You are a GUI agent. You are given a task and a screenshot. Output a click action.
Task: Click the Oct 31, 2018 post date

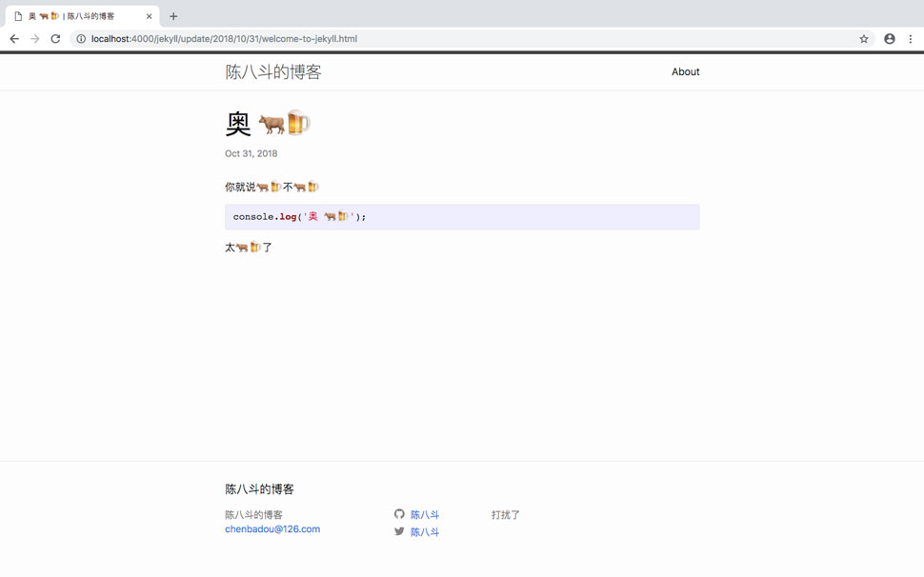tap(251, 153)
